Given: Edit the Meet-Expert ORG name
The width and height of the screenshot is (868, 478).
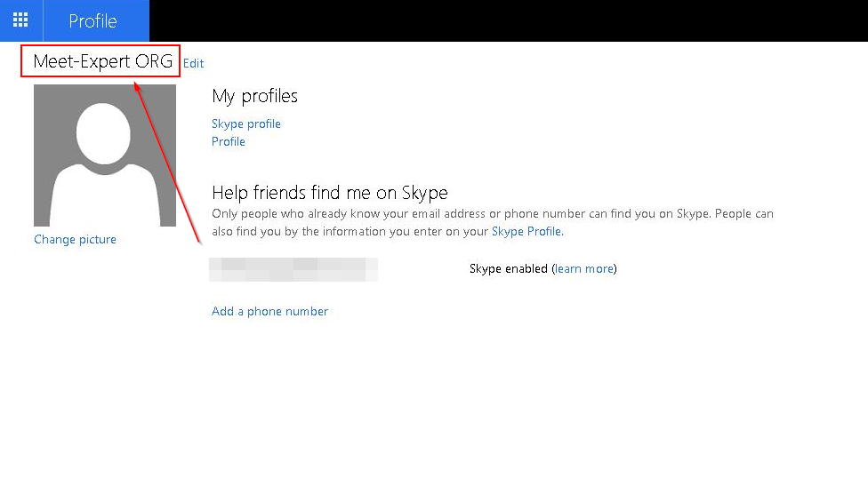Looking at the screenshot, I should tap(193, 63).
